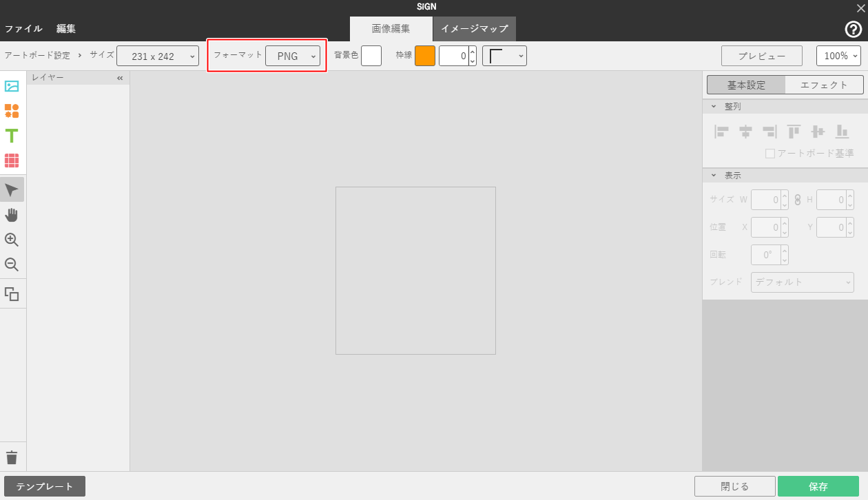This screenshot has width=868, height=500.
Task: Click the 閉じる button
Action: click(x=735, y=486)
